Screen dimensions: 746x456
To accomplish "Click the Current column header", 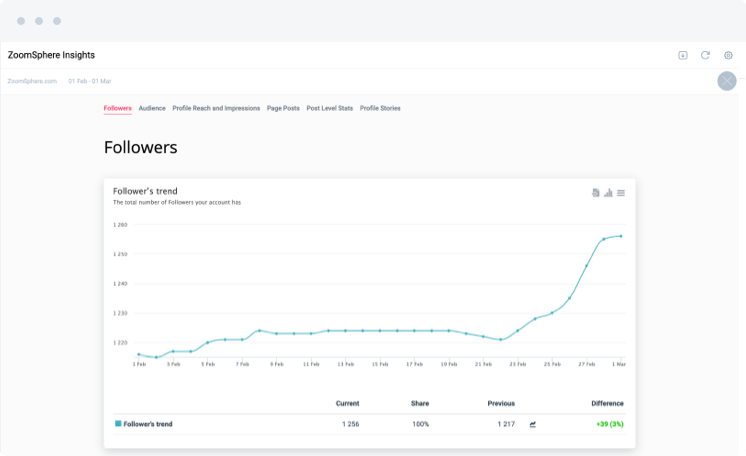I will tap(347, 403).
